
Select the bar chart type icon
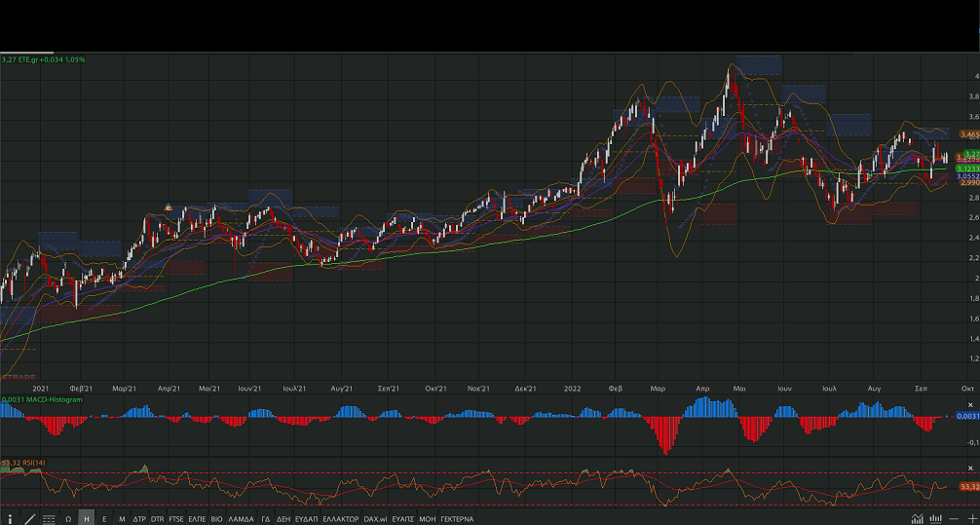[935, 519]
